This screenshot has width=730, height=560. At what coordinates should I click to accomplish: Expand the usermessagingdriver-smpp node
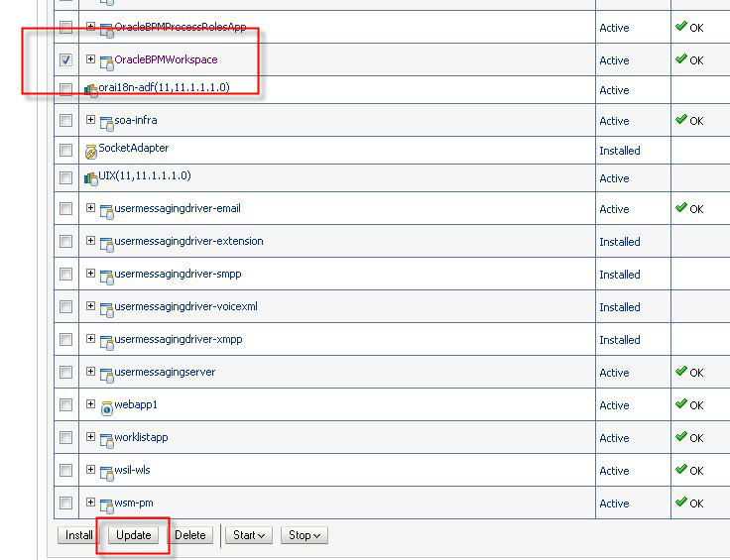coord(91,273)
